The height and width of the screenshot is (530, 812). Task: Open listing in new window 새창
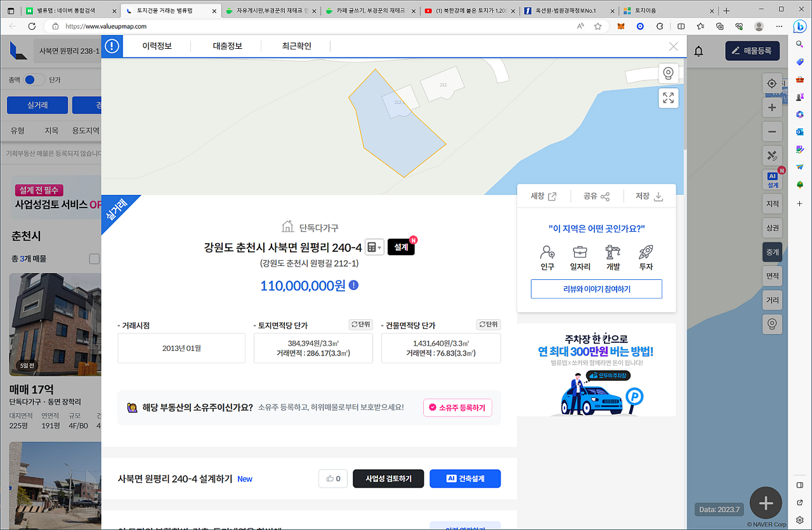544,196
